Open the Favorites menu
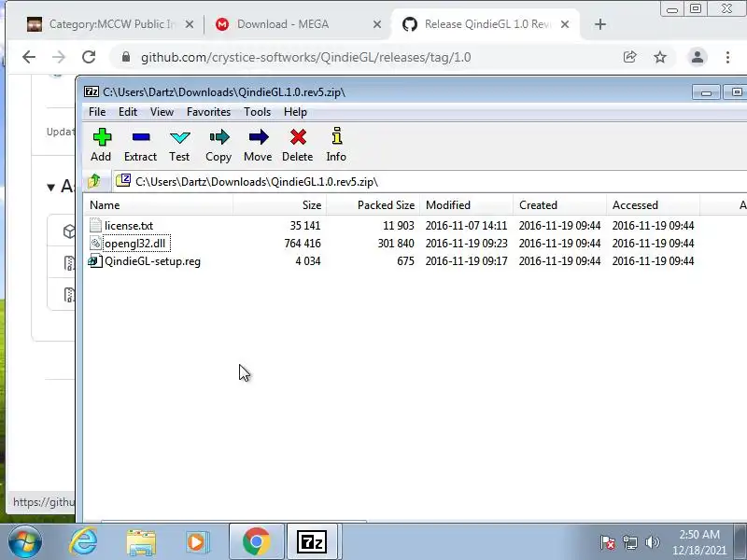The height and width of the screenshot is (560, 747). (x=208, y=111)
